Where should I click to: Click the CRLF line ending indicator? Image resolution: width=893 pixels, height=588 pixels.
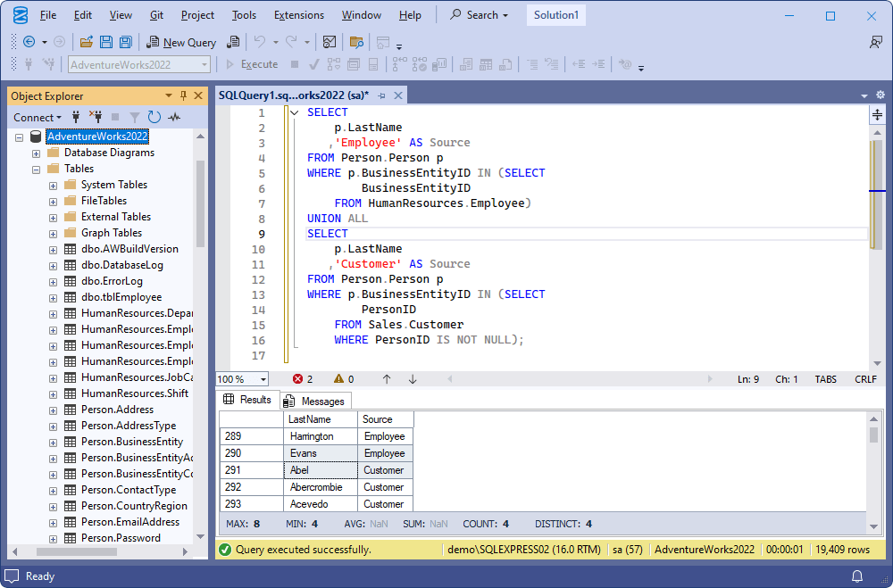(865, 379)
